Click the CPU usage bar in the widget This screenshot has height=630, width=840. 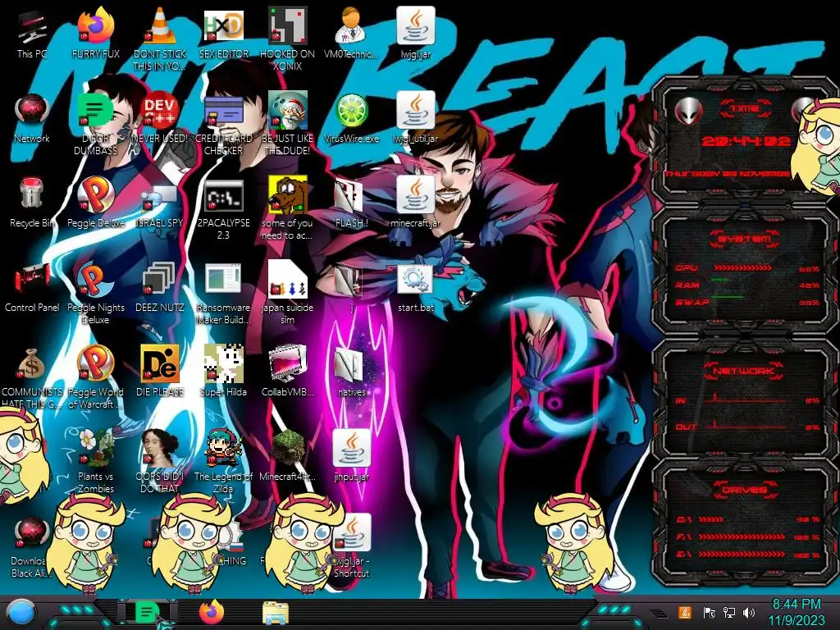click(743, 268)
